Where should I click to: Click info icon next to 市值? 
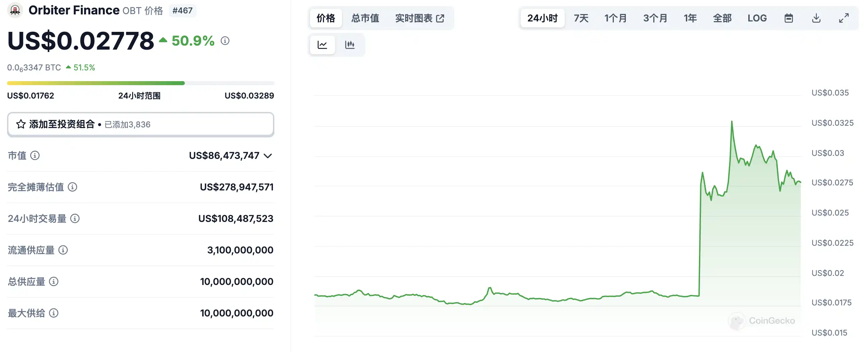click(35, 155)
